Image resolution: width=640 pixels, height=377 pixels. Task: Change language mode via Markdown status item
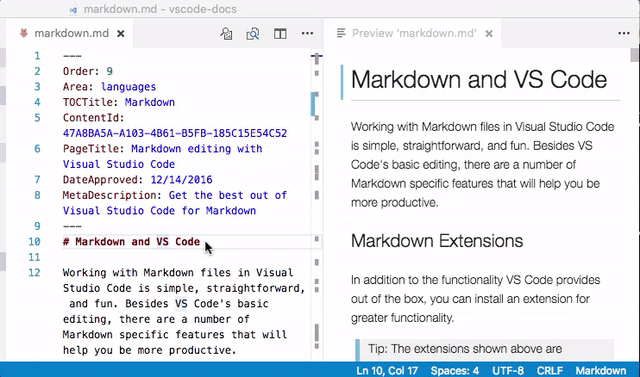[x=601, y=370]
